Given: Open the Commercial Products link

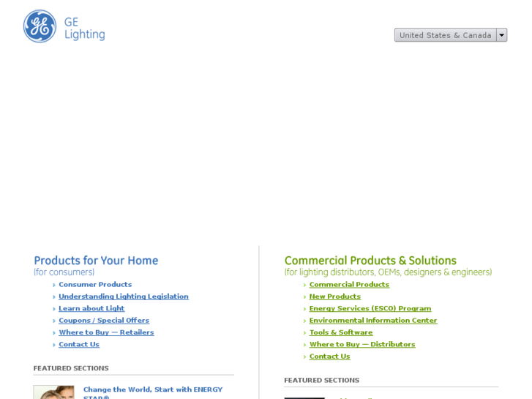Looking at the screenshot, I should (349, 285).
